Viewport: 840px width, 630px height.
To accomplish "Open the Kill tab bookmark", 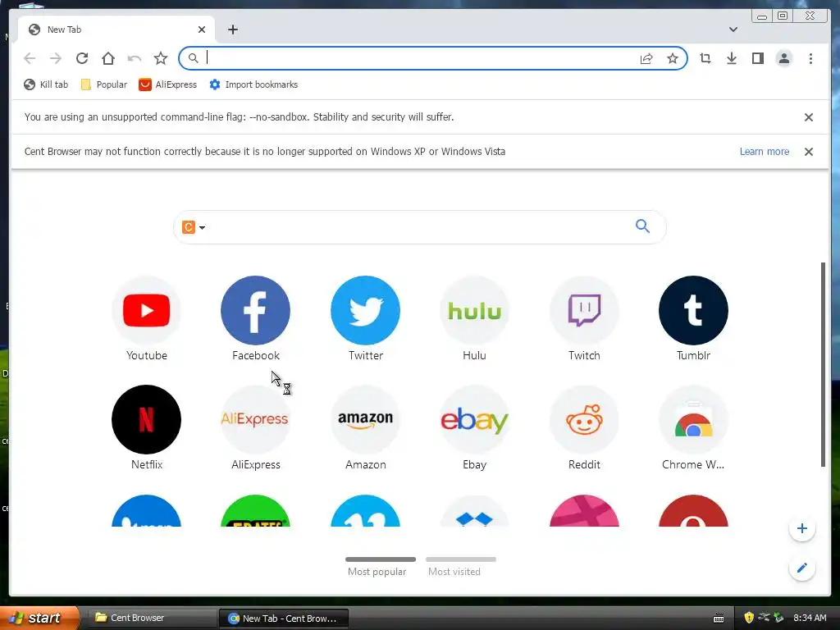I will tap(46, 84).
